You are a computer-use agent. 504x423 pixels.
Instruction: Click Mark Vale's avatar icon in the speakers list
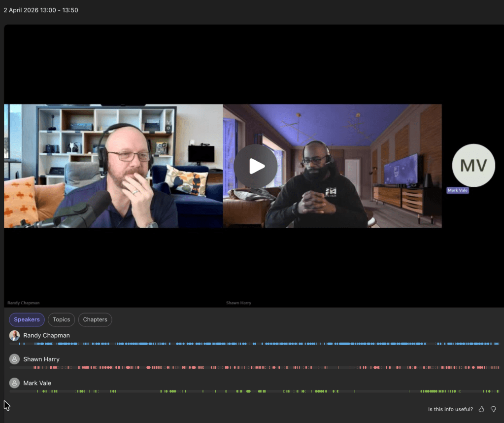click(x=14, y=383)
